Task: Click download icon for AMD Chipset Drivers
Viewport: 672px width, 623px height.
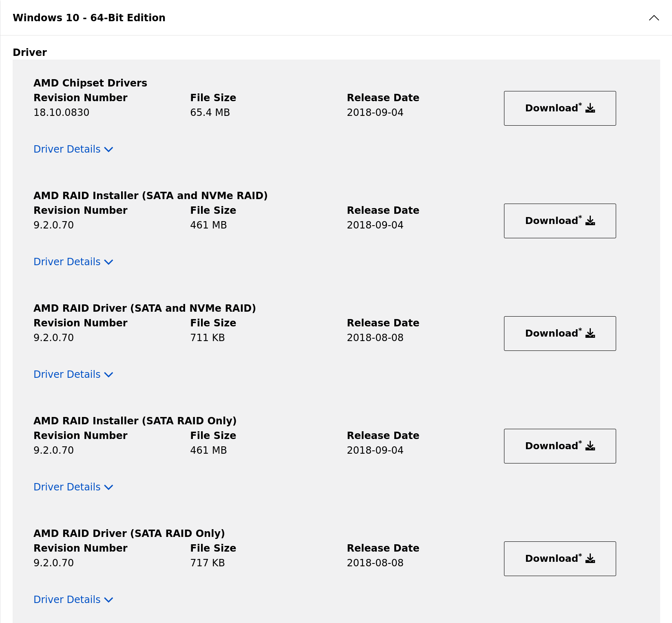Action: 590,108
